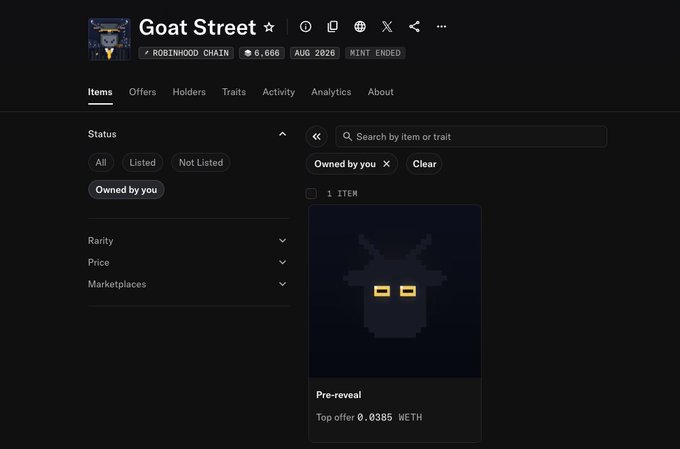Expand the Rarity filter section
Screen dimensions: 680x449
(188, 240)
